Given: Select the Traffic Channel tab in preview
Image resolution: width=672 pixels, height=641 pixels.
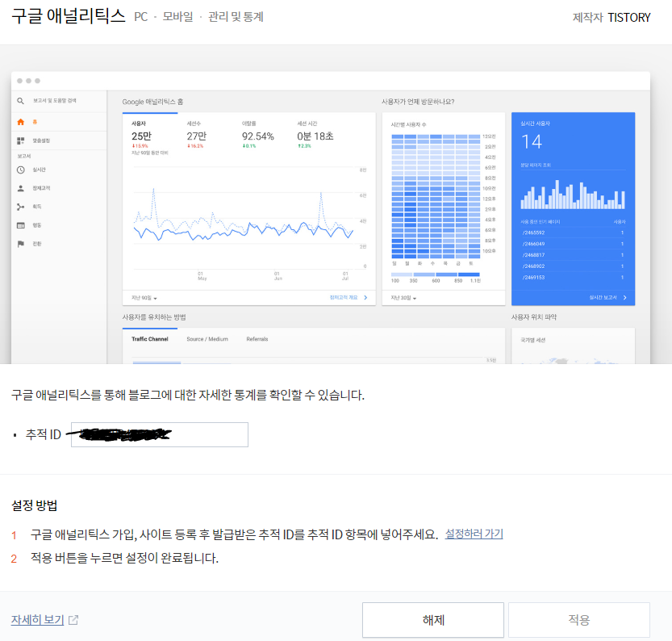Looking at the screenshot, I should 149,339.
